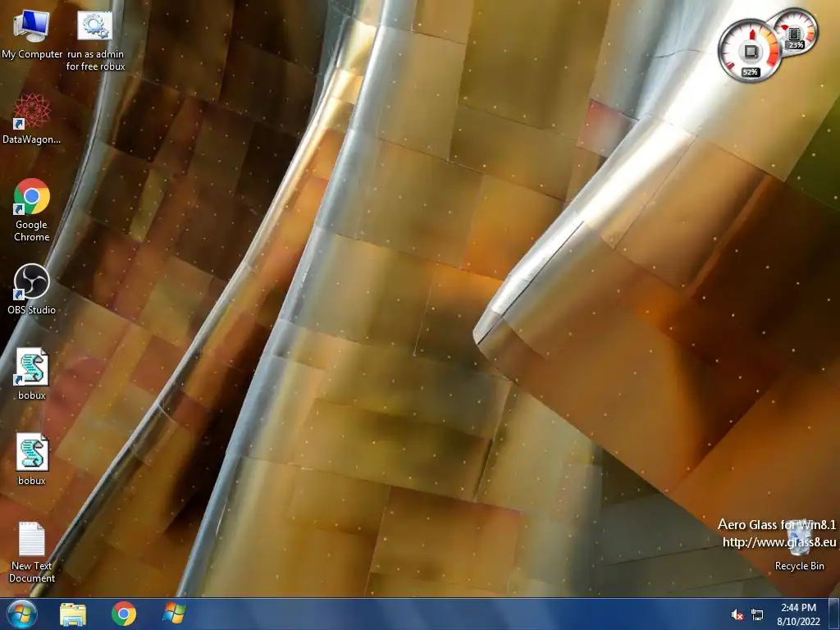Open the clock showing 2:44 PM
Viewport: 840px width, 630px height.
tap(798, 614)
